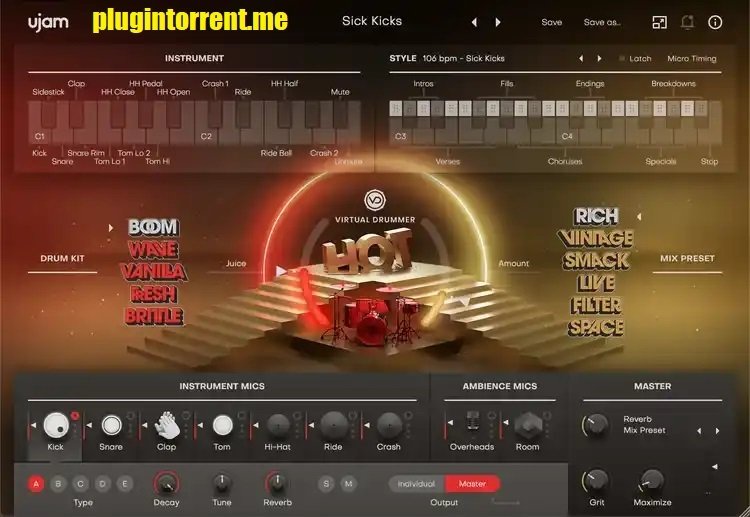Click the ujam logo

(48, 22)
